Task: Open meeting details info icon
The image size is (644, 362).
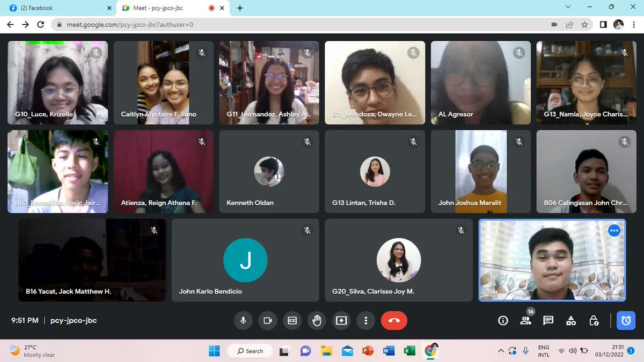Action: 503,321
